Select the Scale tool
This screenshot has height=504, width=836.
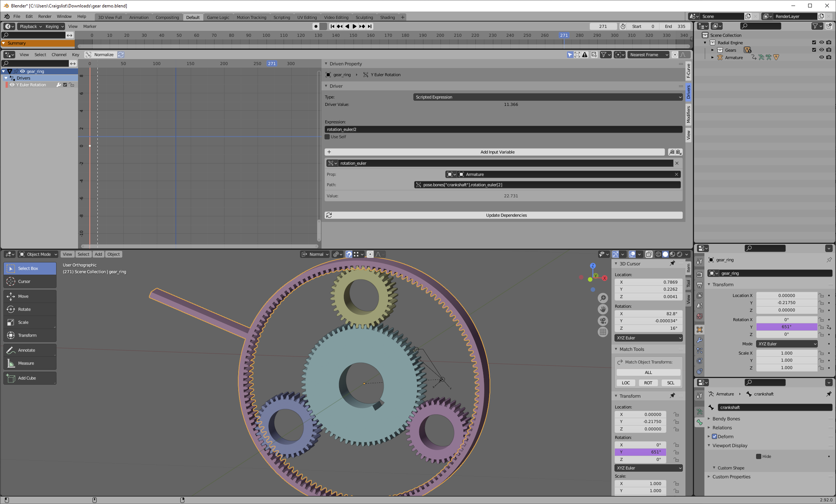(30, 322)
